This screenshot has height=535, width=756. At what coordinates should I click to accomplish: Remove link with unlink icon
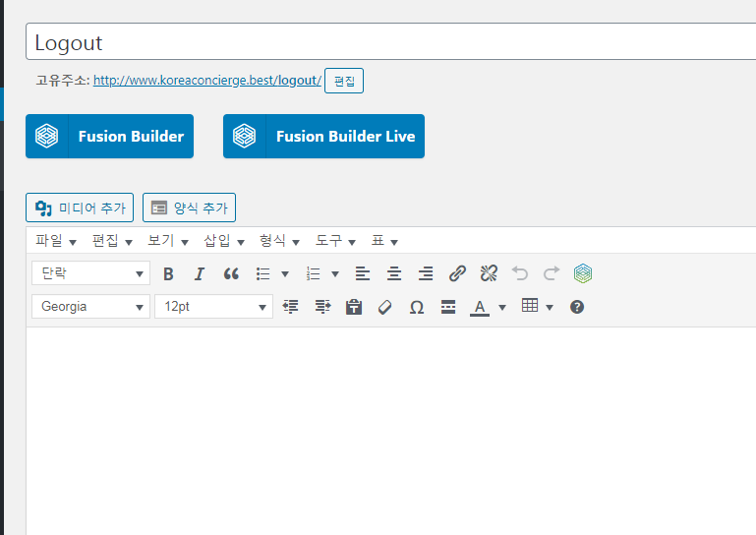[489, 274]
